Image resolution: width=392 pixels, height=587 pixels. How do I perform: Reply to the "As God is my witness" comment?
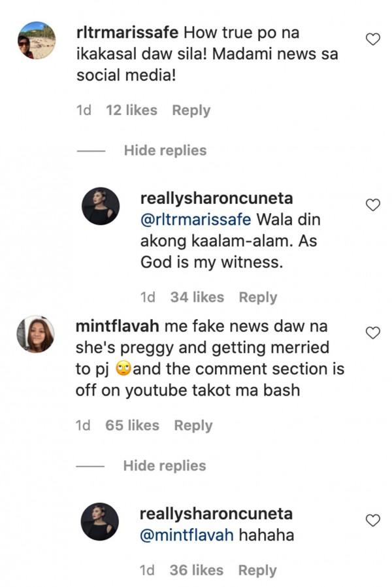258,297
